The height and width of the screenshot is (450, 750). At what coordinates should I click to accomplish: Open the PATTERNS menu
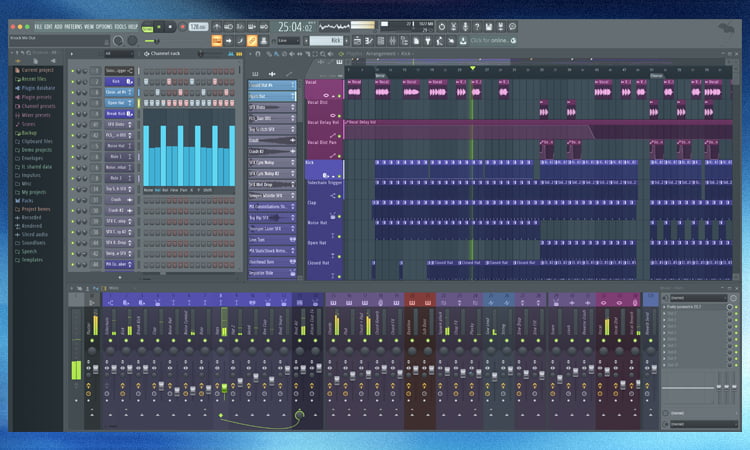point(72,26)
